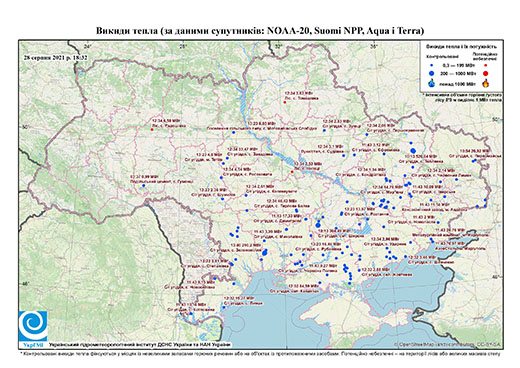Click the large blue 368 MW marker near Shyroke
Screen dimensions: 520x368
coord(318,225)
